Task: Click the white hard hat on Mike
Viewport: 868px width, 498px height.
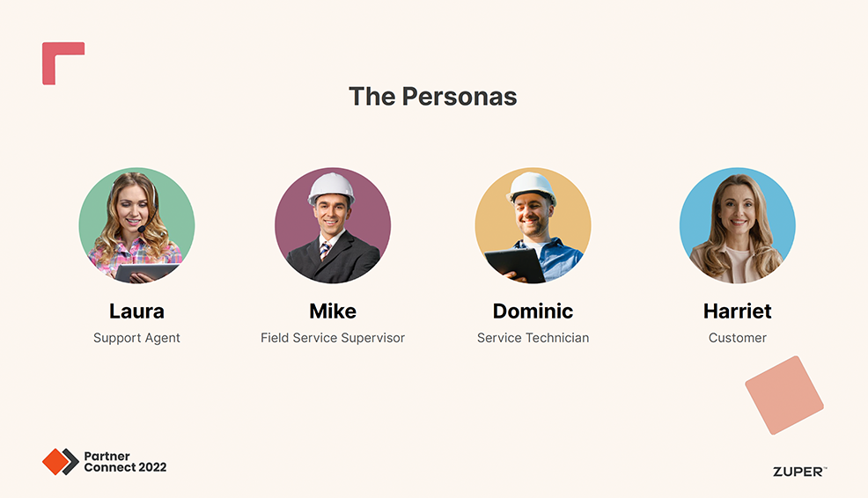Action: (x=332, y=187)
